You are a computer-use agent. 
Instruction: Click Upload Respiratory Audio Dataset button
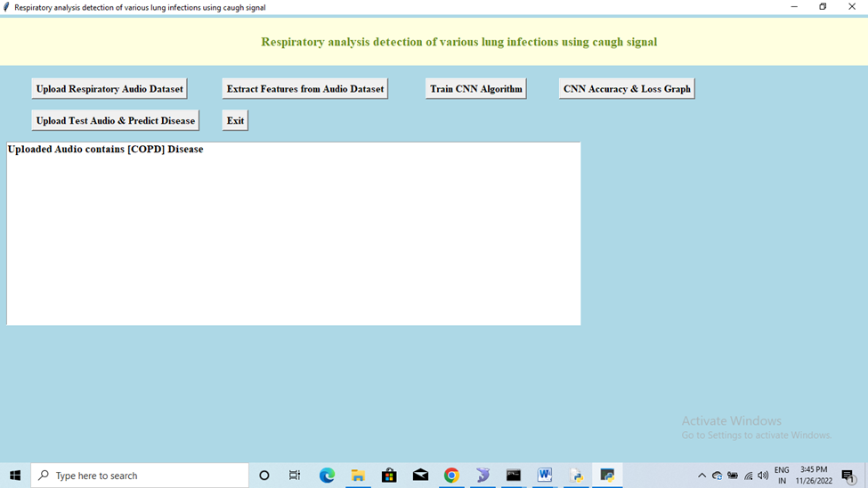[110, 89]
